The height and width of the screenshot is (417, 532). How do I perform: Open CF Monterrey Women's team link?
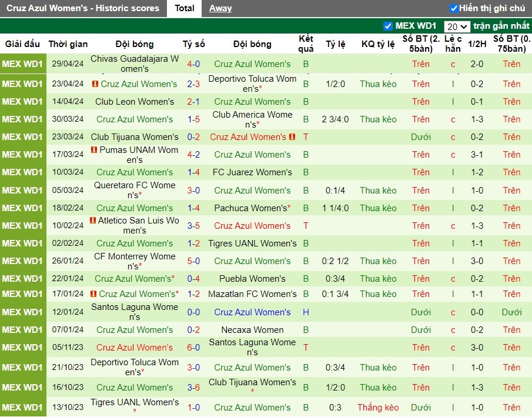(135, 261)
